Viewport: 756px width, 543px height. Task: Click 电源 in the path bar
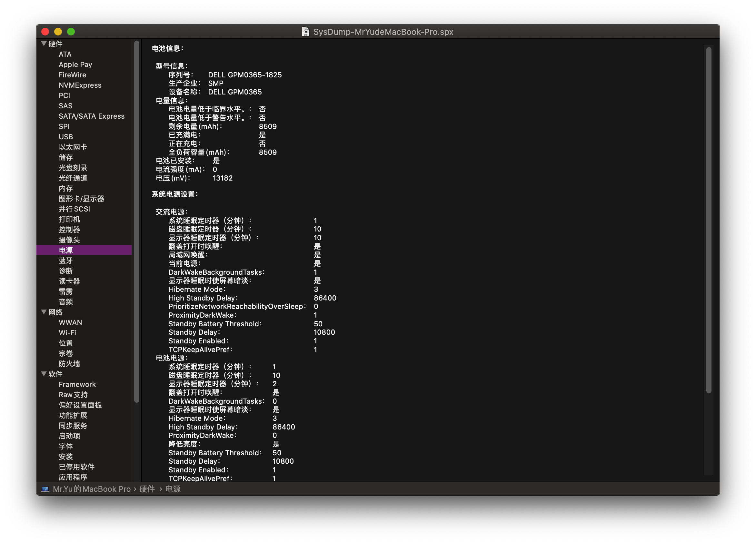click(x=173, y=489)
